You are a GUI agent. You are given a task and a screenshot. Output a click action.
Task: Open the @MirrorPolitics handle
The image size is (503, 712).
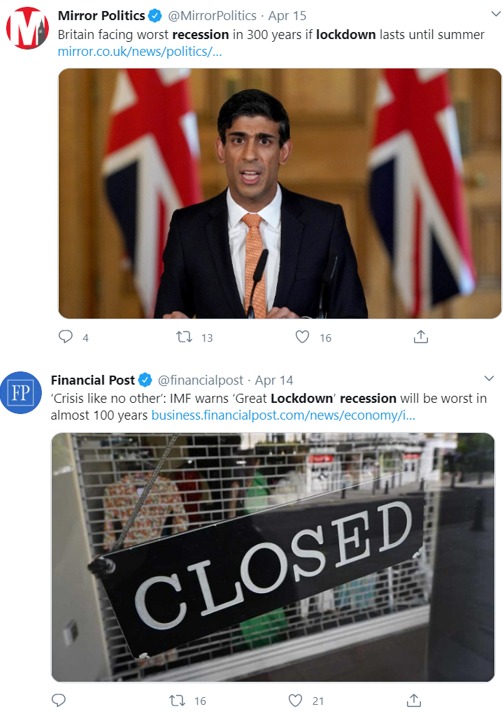pyautogui.click(x=212, y=15)
